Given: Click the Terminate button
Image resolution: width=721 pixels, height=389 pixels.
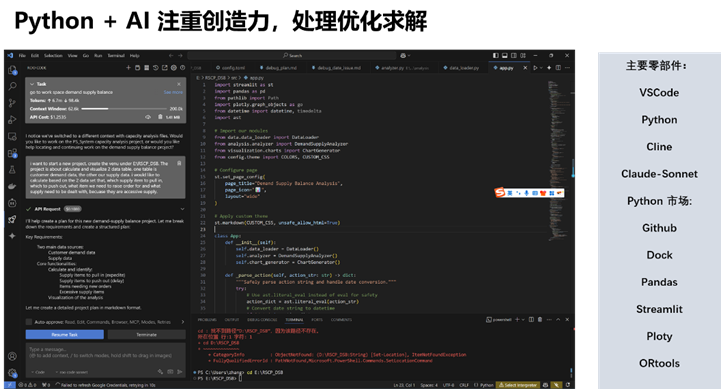Looking at the screenshot, I should pos(147,335).
